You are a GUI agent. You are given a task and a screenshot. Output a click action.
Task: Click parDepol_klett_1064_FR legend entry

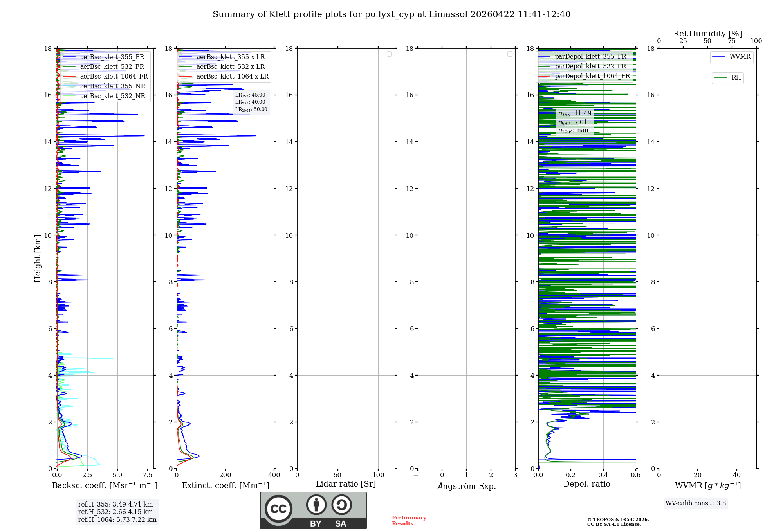click(592, 76)
